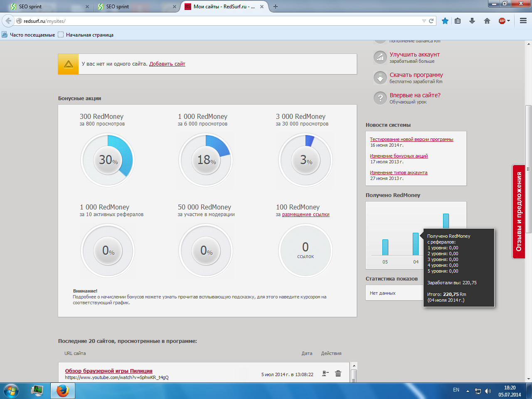Open the downloads arrow icon
This screenshot has width=532, height=399.
click(472, 21)
